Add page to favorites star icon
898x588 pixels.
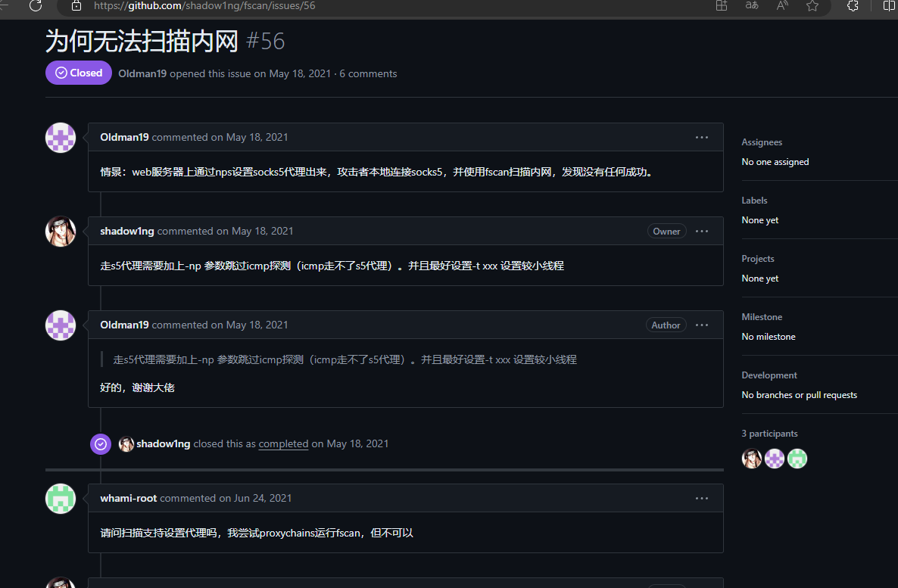812,6
